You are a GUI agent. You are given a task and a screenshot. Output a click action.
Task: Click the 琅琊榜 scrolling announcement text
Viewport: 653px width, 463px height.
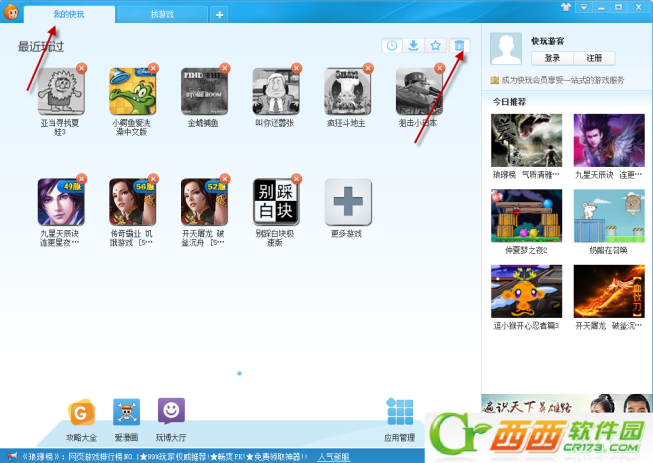(164, 457)
